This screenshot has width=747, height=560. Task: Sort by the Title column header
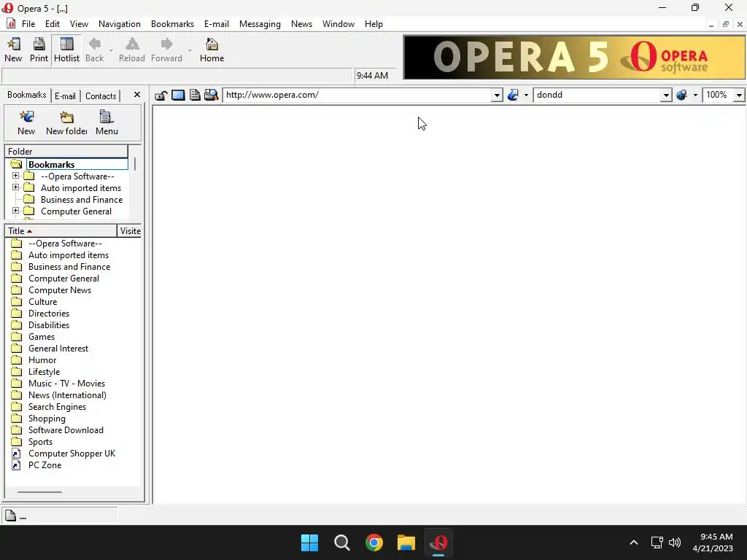pyautogui.click(x=61, y=231)
